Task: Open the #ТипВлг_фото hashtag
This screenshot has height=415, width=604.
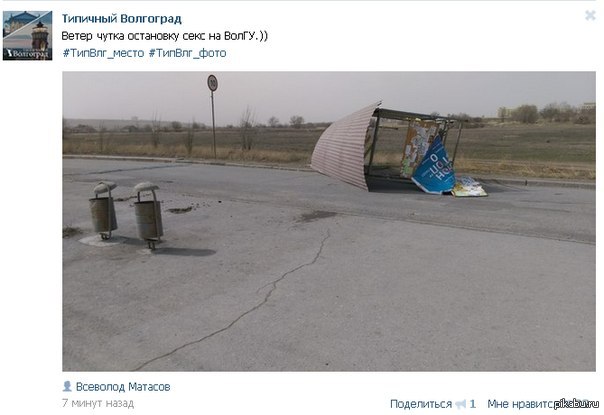Action: (187, 53)
